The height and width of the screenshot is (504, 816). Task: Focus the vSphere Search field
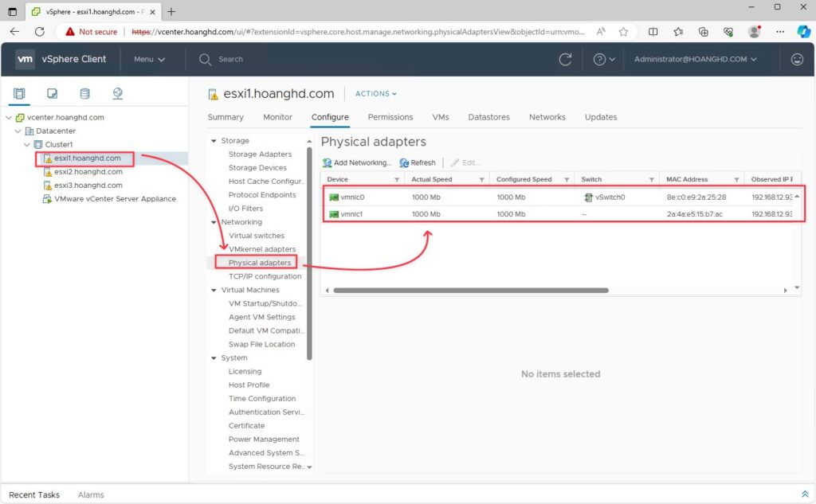(x=230, y=59)
